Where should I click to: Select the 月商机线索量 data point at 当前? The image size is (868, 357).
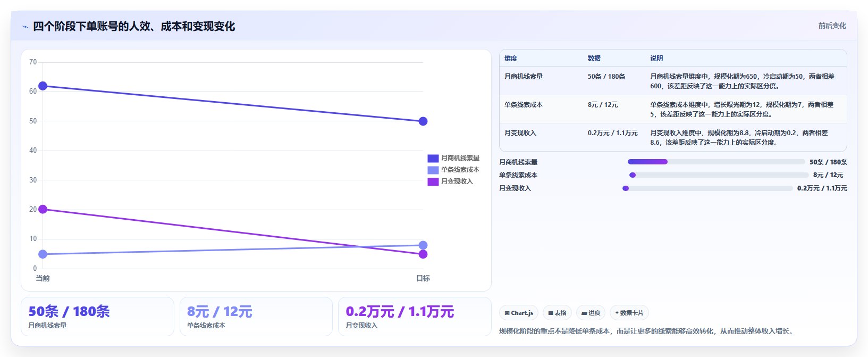point(43,86)
